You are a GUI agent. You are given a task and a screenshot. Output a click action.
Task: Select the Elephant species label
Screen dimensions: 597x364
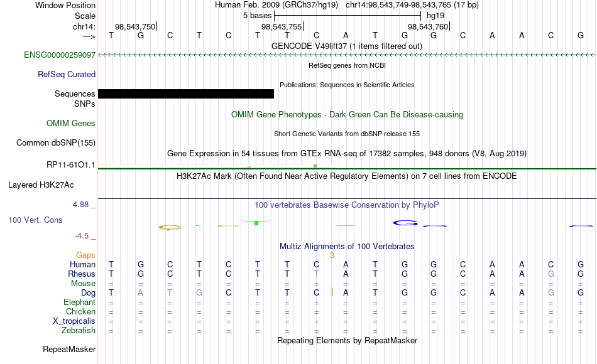click(x=80, y=302)
